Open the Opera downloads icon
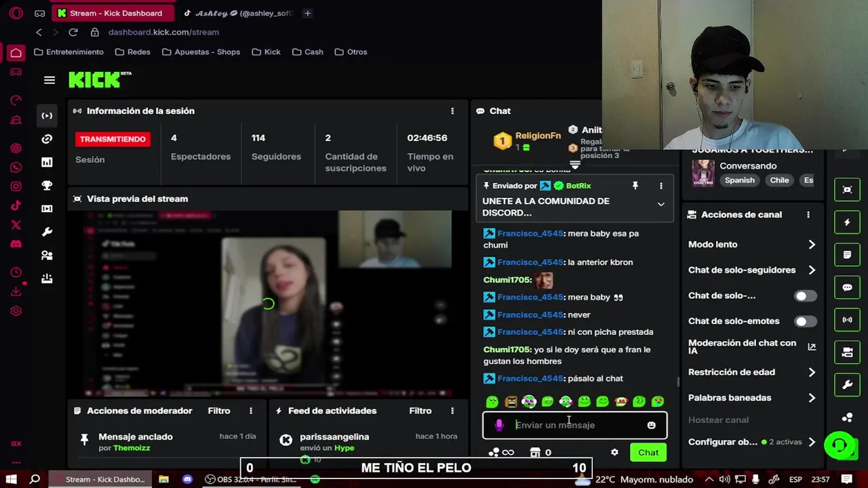 coord(16,291)
